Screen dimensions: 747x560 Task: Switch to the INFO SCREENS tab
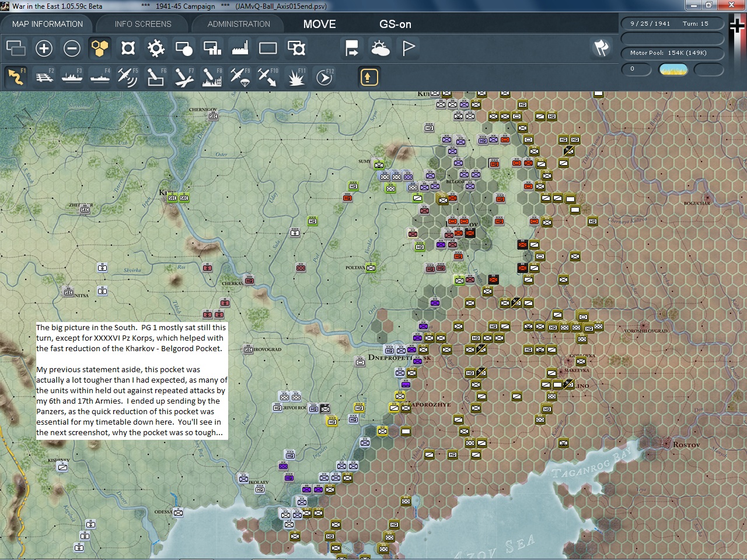pos(143,24)
